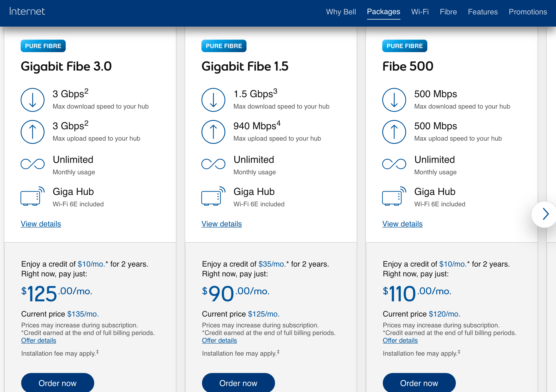Open Offer details under the $110.00/mo. price
This screenshot has height=392, width=556.
[x=400, y=340]
